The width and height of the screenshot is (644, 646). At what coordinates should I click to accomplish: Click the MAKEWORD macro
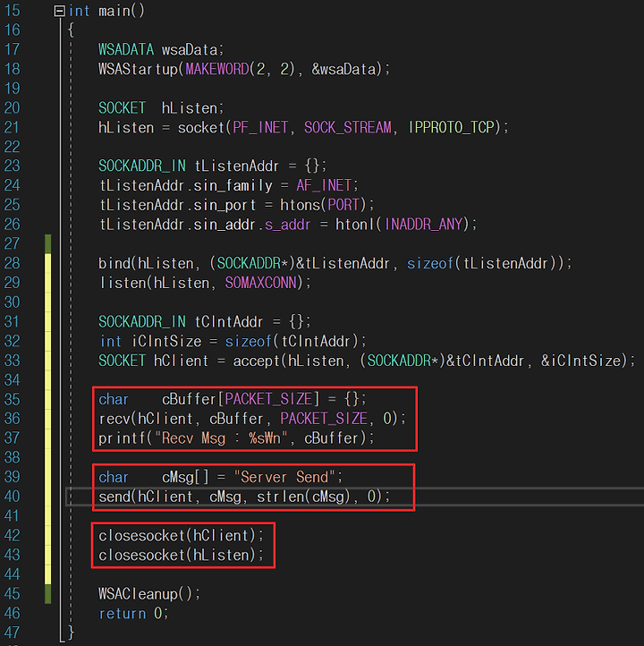pyautogui.click(x=217, y=69)
